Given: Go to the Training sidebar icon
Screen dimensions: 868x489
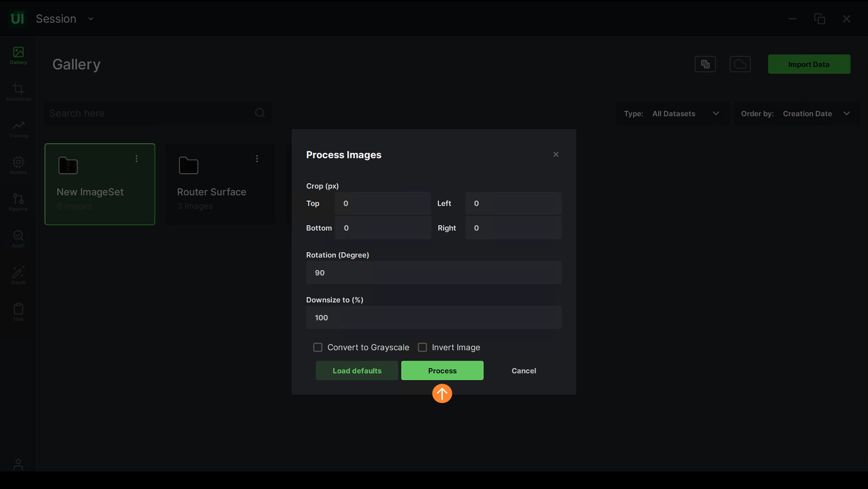Looking at the screenshot, I should [x=18, y=129].
